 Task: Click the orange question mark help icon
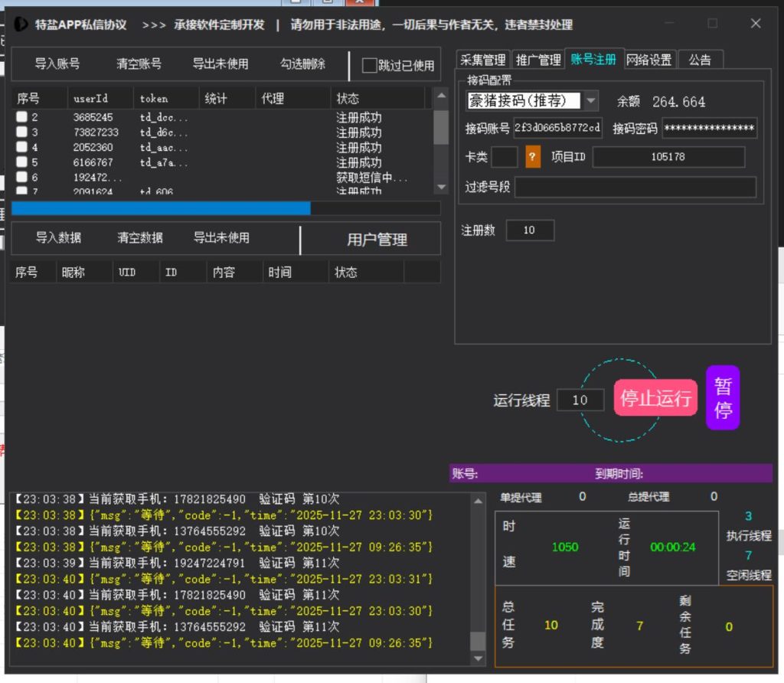(533, 157)
